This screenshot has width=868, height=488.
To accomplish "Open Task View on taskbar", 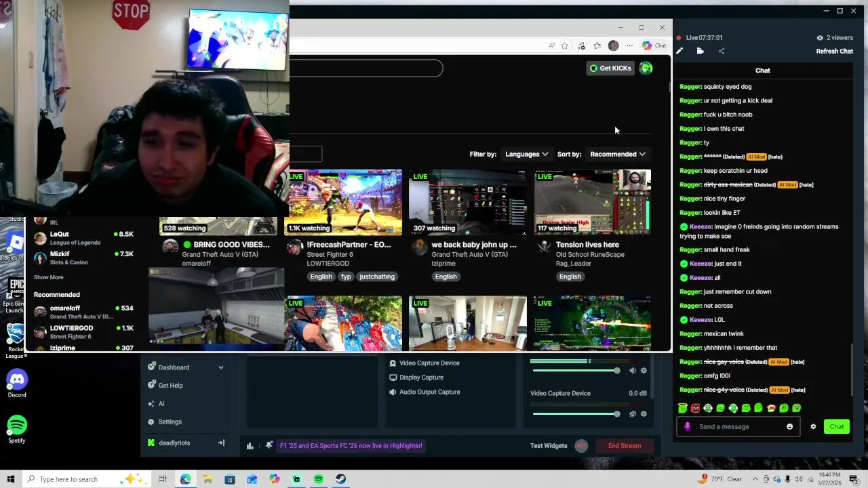I will (163, 479).
